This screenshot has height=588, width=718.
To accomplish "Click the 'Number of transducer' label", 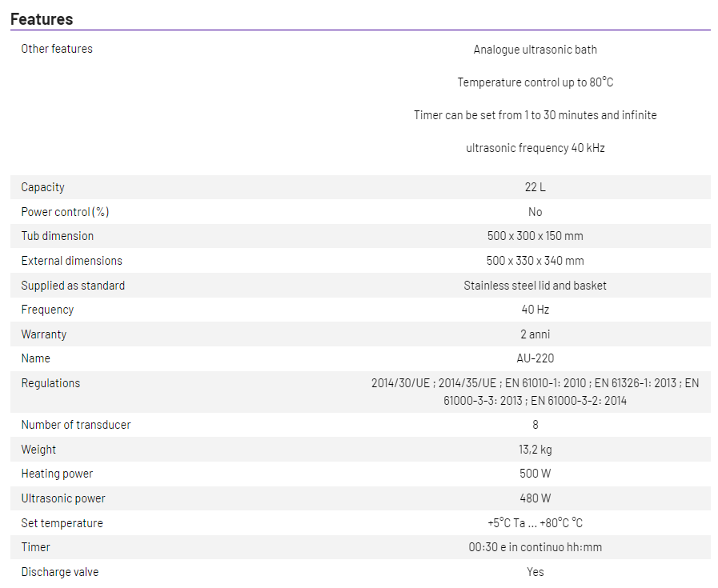I will [x=76, y=425].
